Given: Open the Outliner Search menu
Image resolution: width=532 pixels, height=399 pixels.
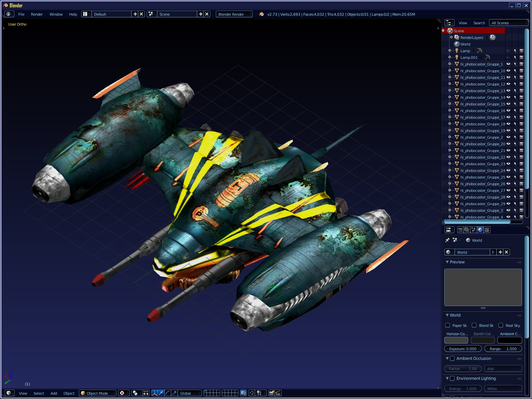Looking at the screenshot, I should point(479,23).
